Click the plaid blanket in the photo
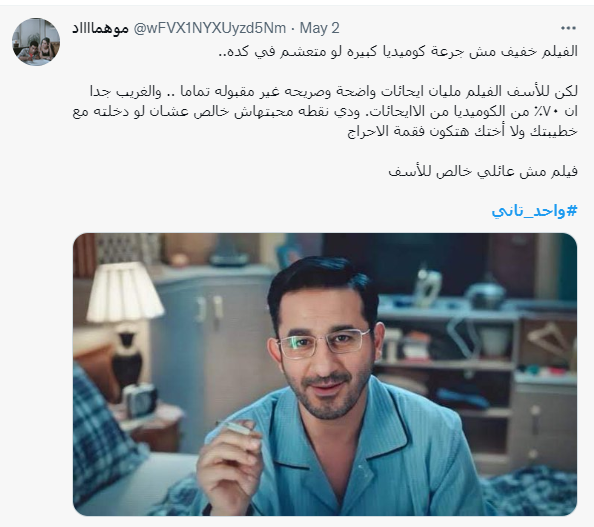594x527 pixels. pyautogui.click(x=102, y=438)
